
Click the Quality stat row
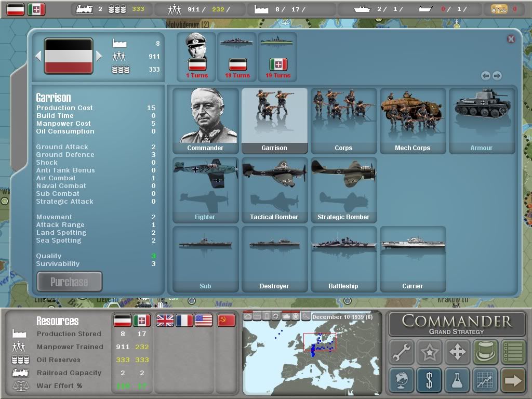click(x=96, y=256)
